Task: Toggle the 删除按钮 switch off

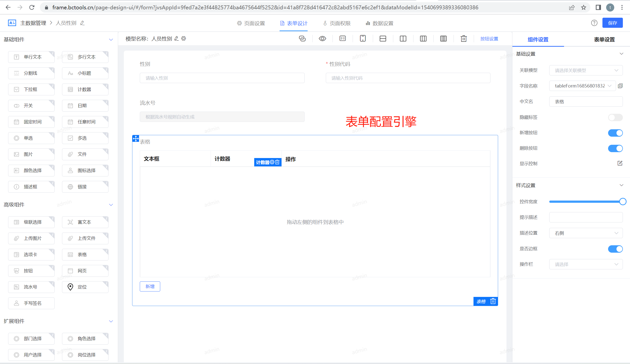Action: click(x=615, y=148)
